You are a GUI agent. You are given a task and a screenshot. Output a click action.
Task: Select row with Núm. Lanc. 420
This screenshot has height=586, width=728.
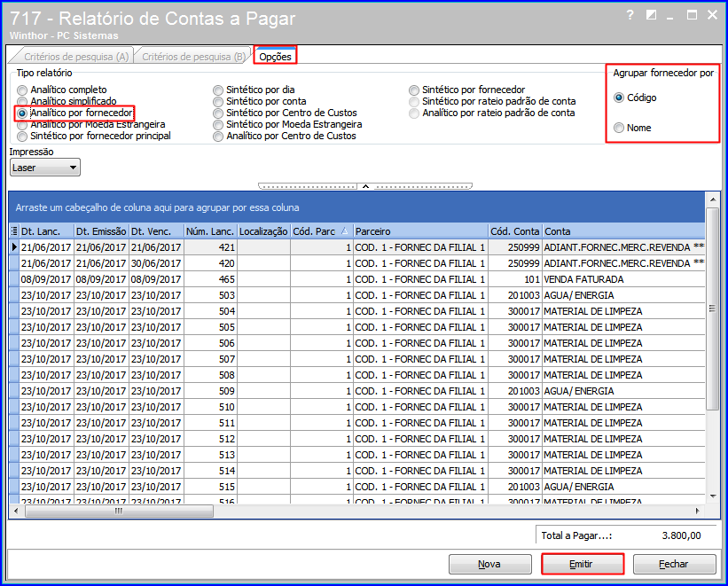coord(356,263)
